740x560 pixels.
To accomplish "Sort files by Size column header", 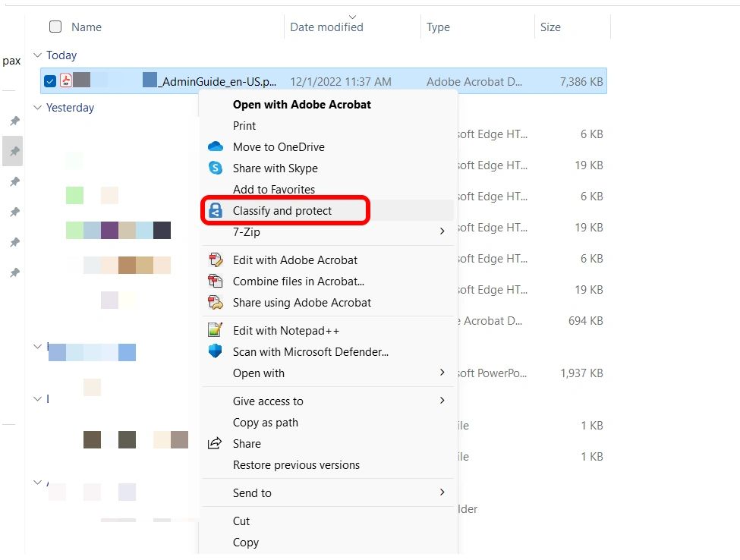I will [550, 27].
